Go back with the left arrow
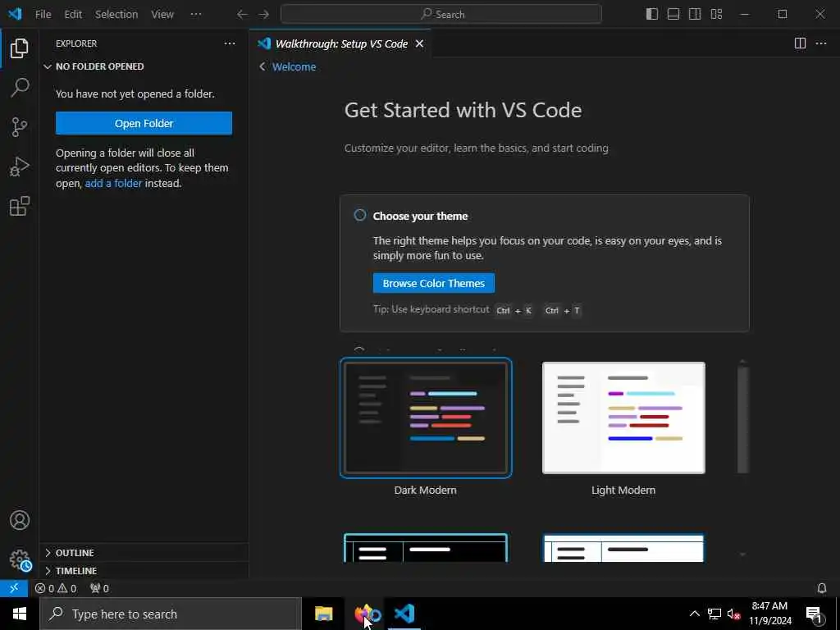The width and height of the screenshot is (840, 630). coord(242,15)
